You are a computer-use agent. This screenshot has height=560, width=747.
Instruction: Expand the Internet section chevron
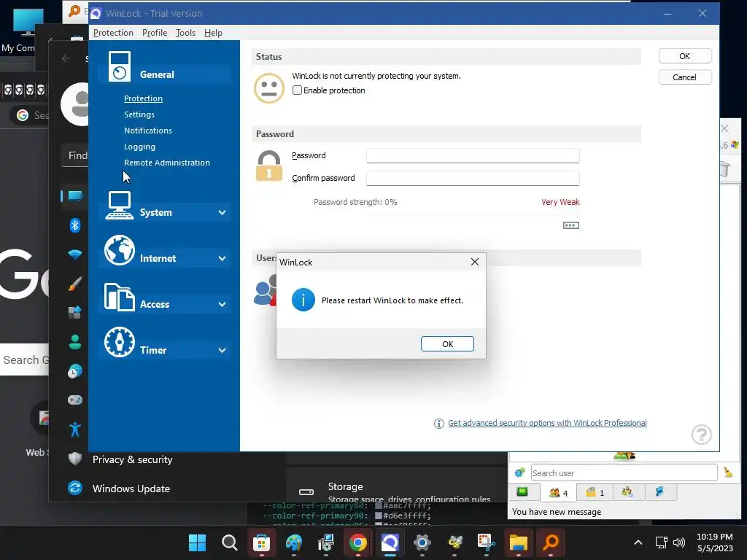point(222,258)
